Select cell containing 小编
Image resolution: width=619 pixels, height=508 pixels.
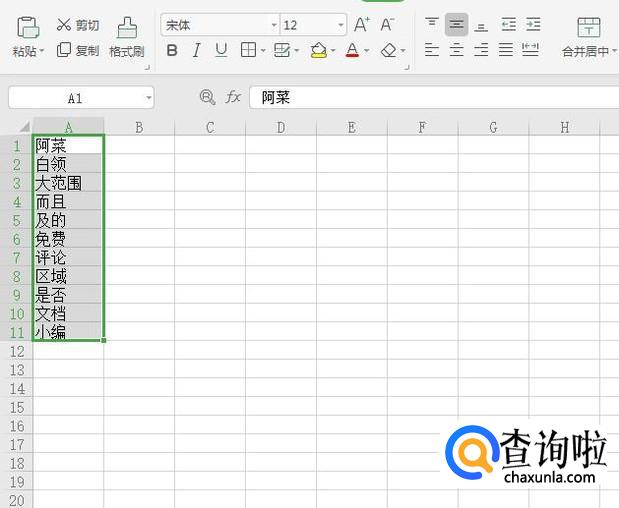[x=68, y=331]
